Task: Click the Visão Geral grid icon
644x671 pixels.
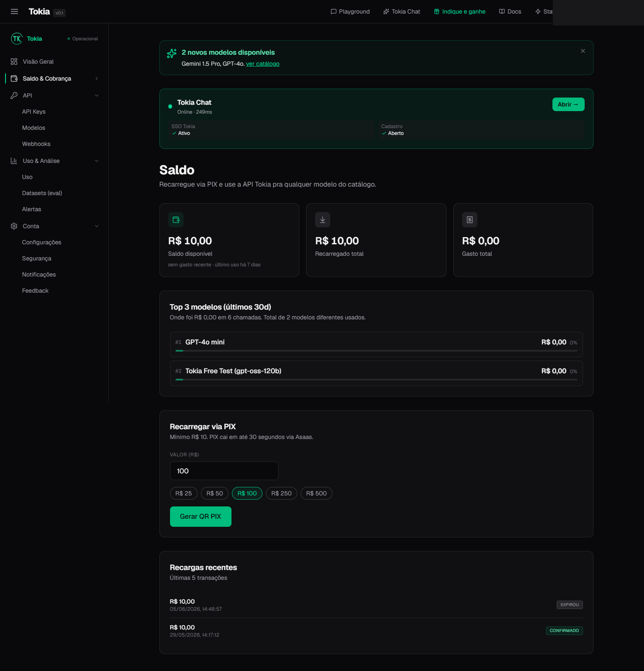Action: [x=14, y=62]
